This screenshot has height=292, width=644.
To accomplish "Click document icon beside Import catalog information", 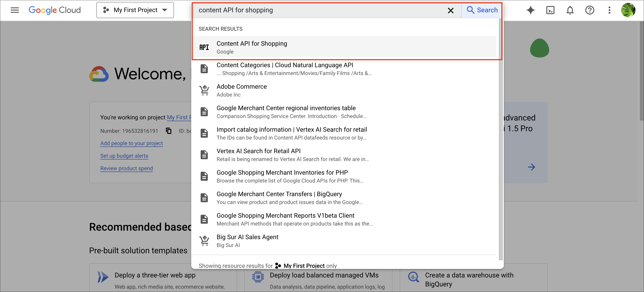I will click(204, 133).
